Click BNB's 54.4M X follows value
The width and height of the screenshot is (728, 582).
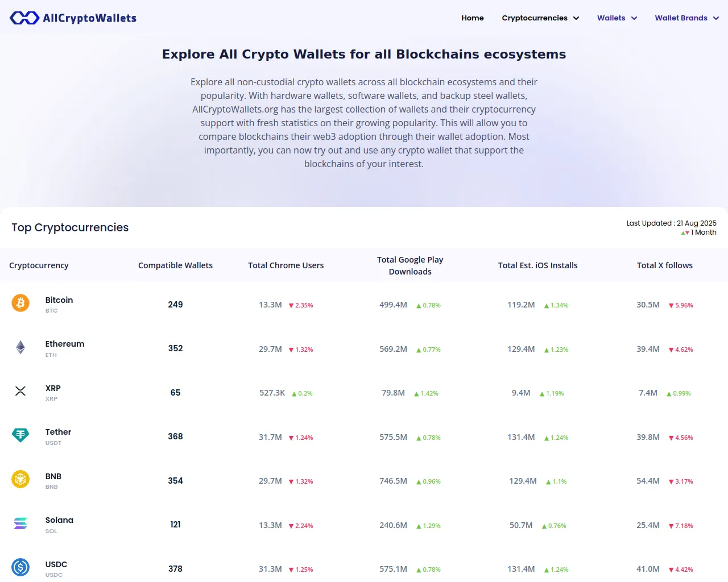[648, 481]
